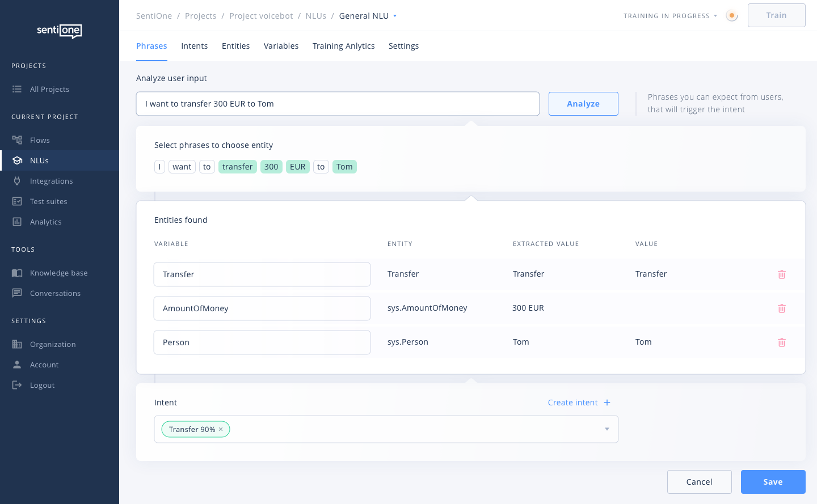This screenshot has height=504, width=817.
Task: Toggle the 'Tom' word chip selection
Action: pyautogui.click(x=344, y=167)
